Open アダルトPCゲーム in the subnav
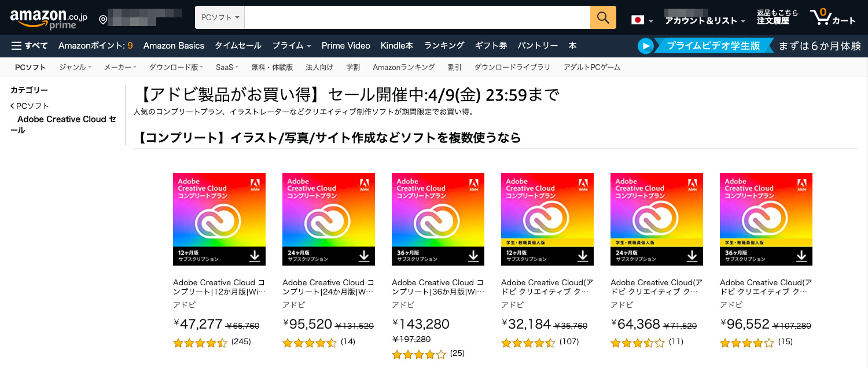The height and width of the screenshot is (368, 868). (x=592, y=67)
